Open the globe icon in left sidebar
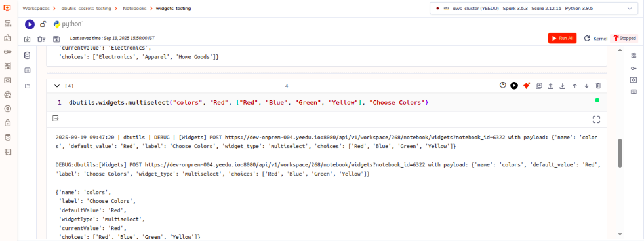644x241 pixels. [7, 95]
